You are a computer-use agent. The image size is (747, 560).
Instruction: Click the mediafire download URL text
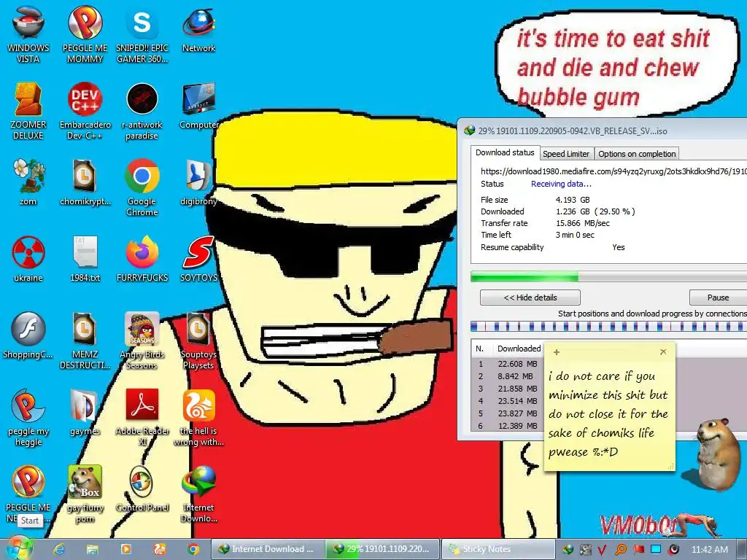tap(614, 171)
